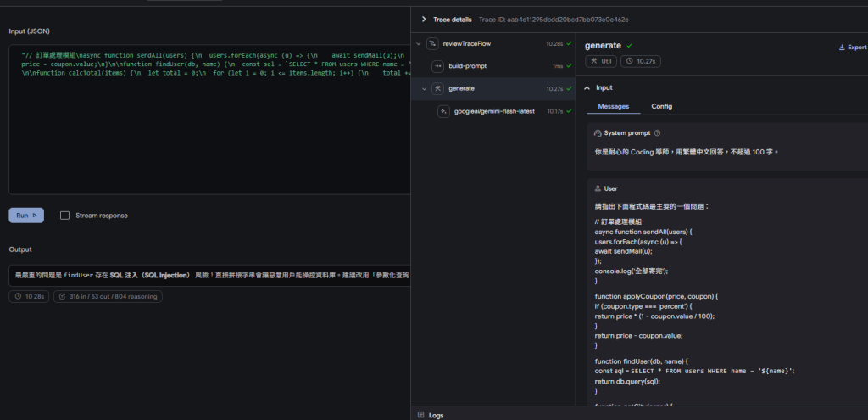868x420 pixels.
Task: Click the help icon beside System prompt
Action: tap(657, 133)
